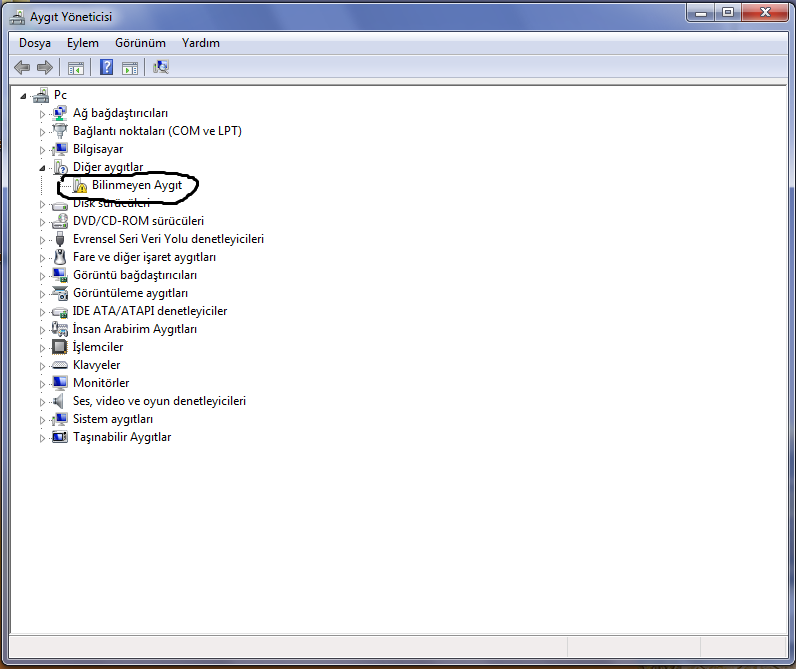
Task: Click the Back arrow toolbar icon
Action: 22,67
